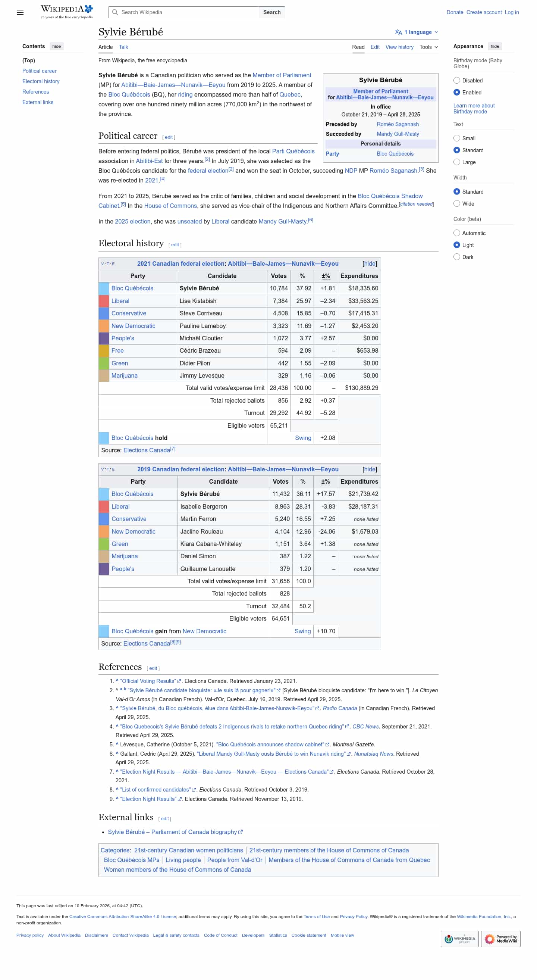
Task: Open the 2025 election link
Action: pos(133,221)
